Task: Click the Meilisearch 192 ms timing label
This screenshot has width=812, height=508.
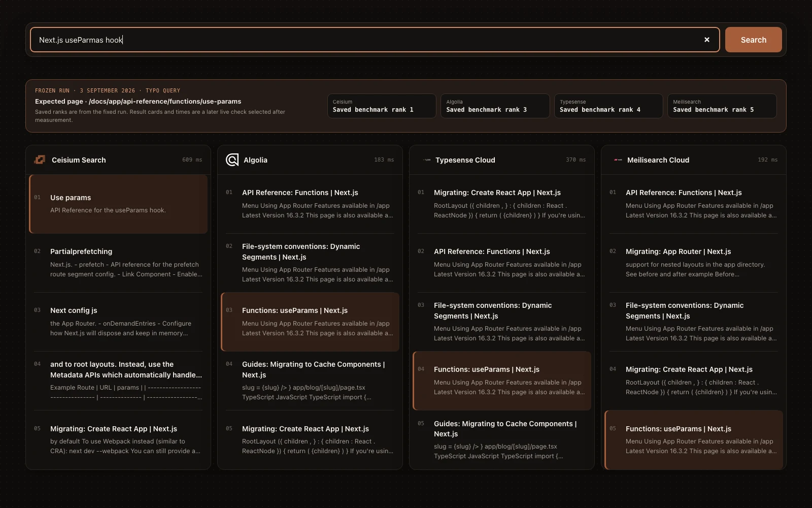Action: [x=767, y=160]
